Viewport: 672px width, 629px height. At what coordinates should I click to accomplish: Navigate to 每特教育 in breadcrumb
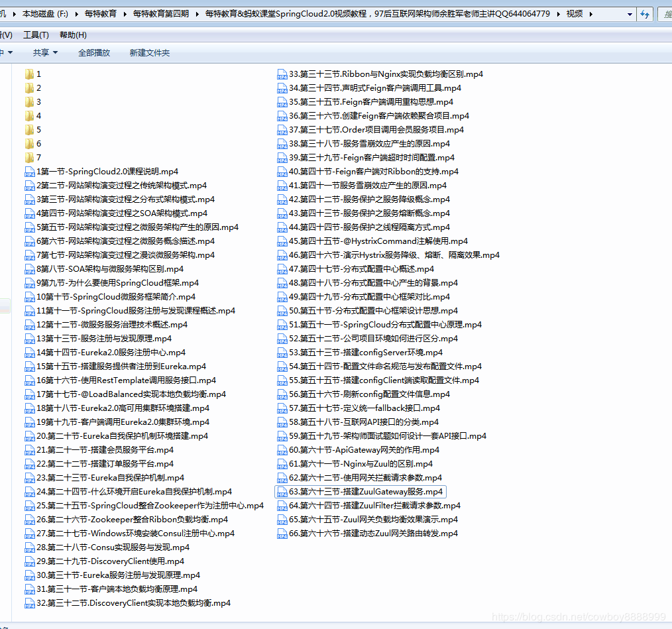click(101, 14)
